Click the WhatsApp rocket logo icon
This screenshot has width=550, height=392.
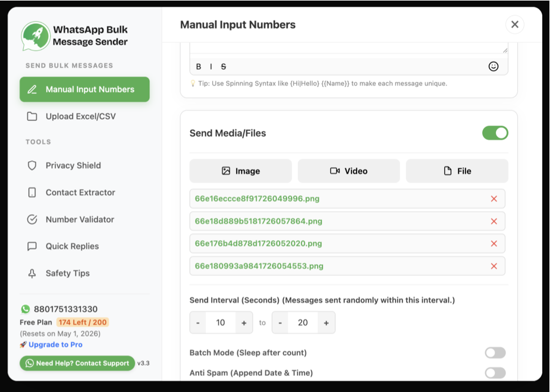(x=36, y=36)
